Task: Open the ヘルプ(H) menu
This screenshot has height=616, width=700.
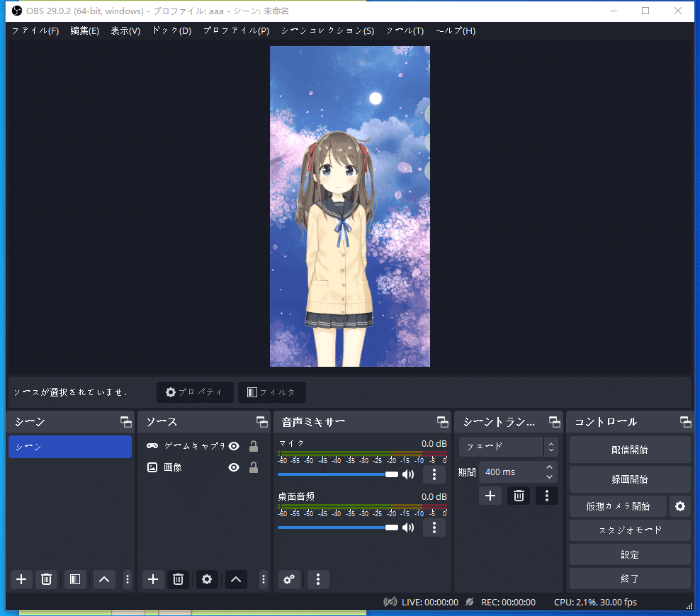Action: pyautogui.click(x=456, y=30)
